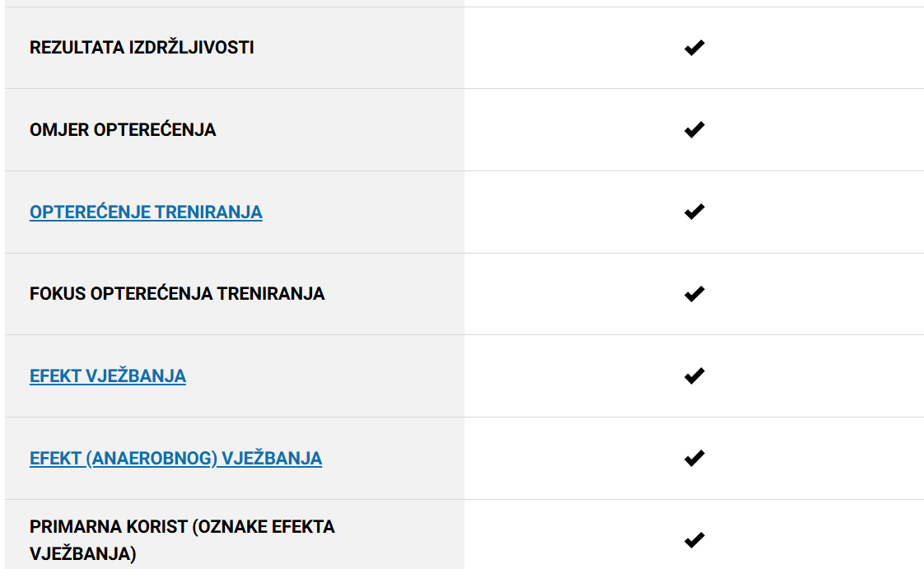Click the word OMJER in the label
The height and width of the screenshot is (569, 924).
(x=59, y=129)
